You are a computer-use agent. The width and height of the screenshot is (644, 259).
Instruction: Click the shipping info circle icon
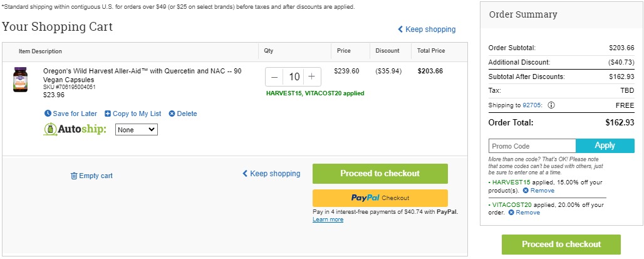click(551, 105)
